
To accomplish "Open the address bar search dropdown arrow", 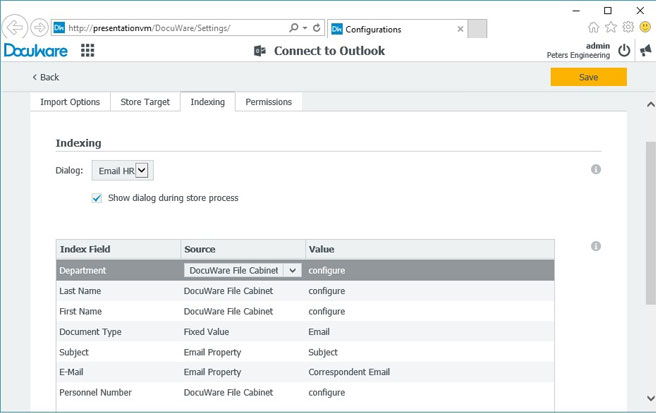I will 304,27.
